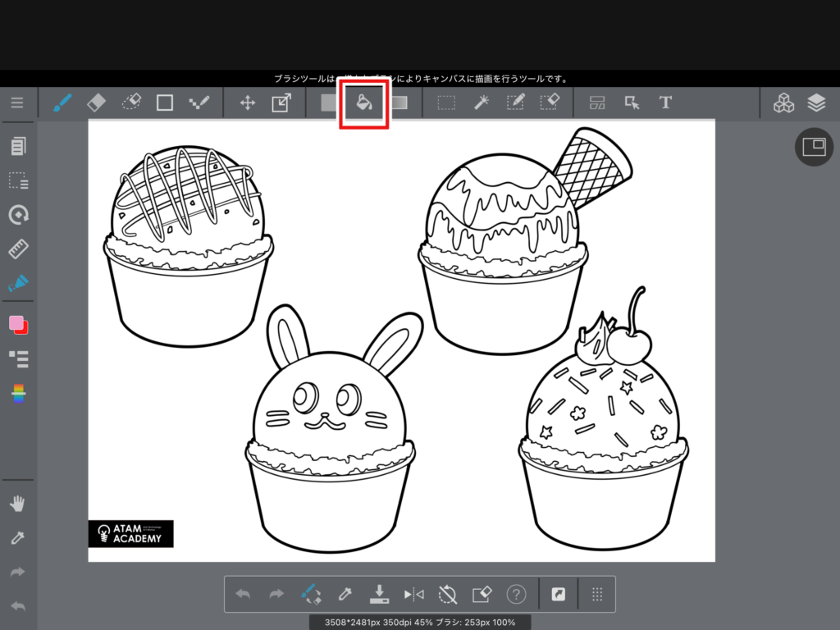Select the Brush tool in top toolbar
Image resolution: width=840 pixels, height=630 pixels.
click(x=62, y=103)
